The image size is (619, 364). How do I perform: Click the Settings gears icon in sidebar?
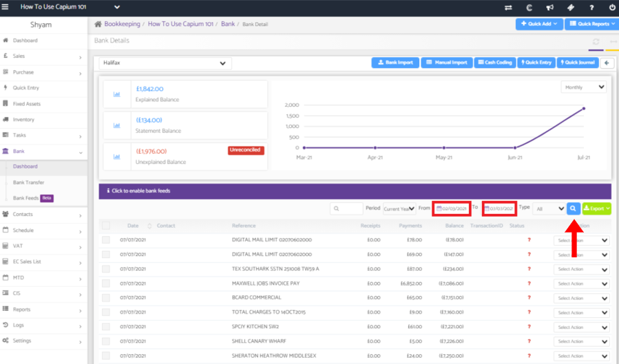pyautogui.click(x=6, y=341)
